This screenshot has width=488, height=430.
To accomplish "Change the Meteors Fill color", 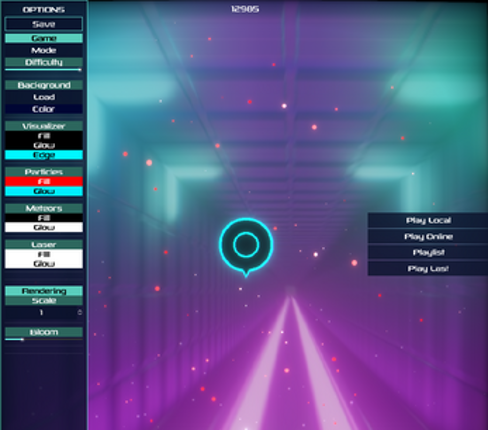I will 44,218.
